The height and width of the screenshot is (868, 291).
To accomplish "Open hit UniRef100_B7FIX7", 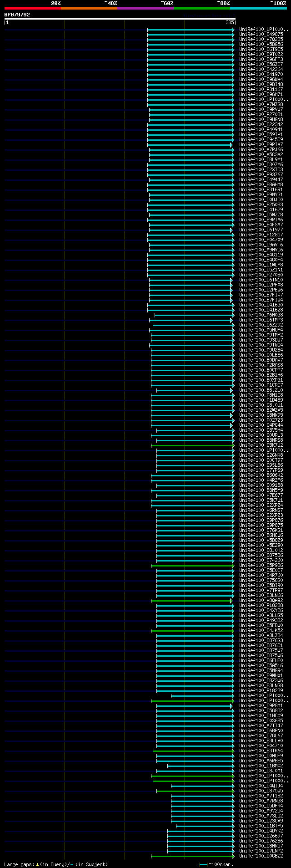I will point(261,295).
